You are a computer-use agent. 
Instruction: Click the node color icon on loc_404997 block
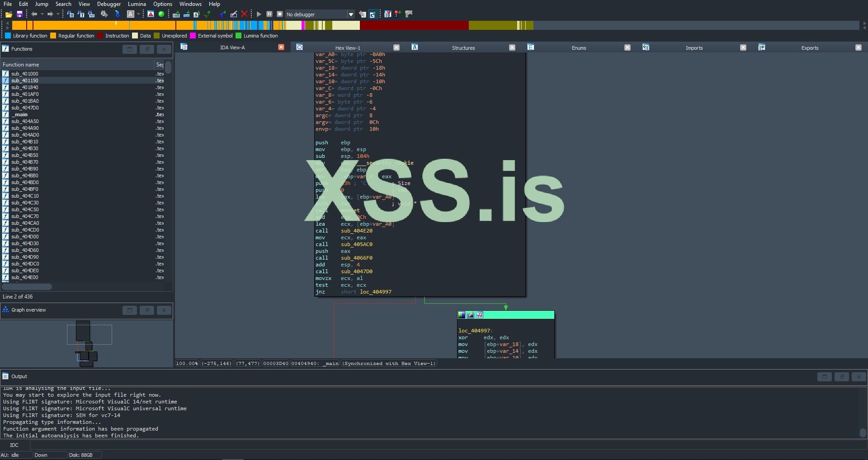coord(462,315)
